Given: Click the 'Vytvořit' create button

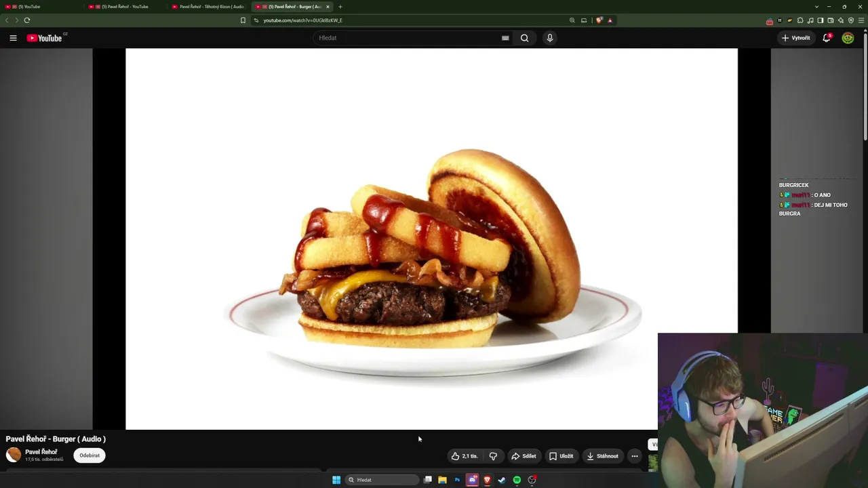Looking at the screenshot, I should pyautogui.click(x=795, y=38).
